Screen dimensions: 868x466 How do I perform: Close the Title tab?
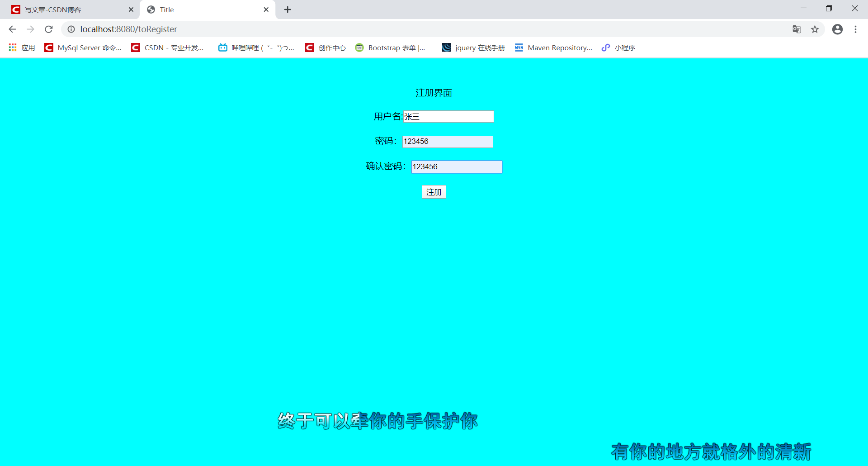point(266,10)
